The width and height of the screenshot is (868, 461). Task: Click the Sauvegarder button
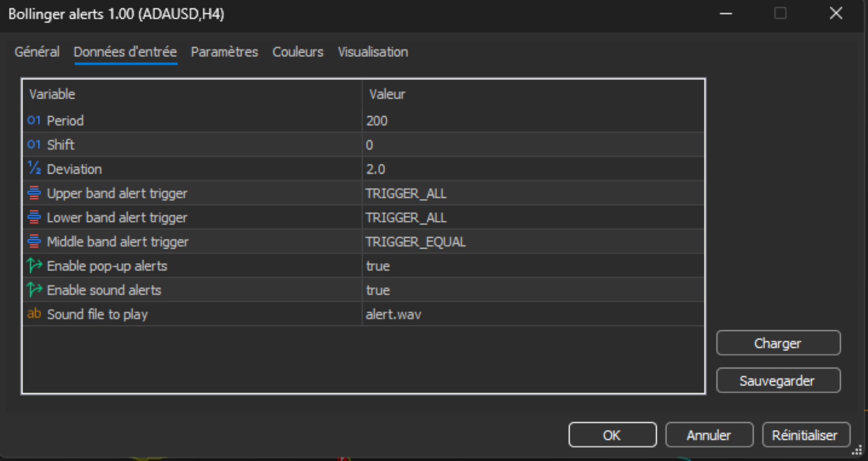[x=778, y=380]
